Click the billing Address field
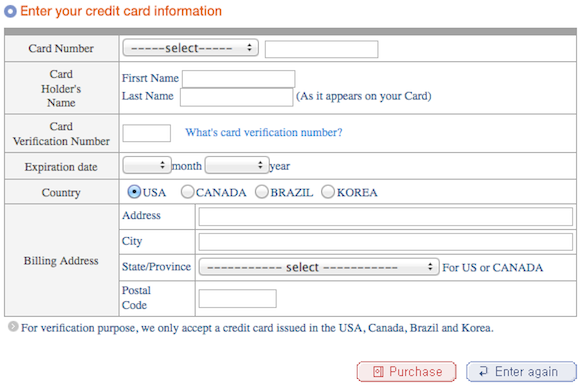The image size is (580, 387). [x=385, y=216]
